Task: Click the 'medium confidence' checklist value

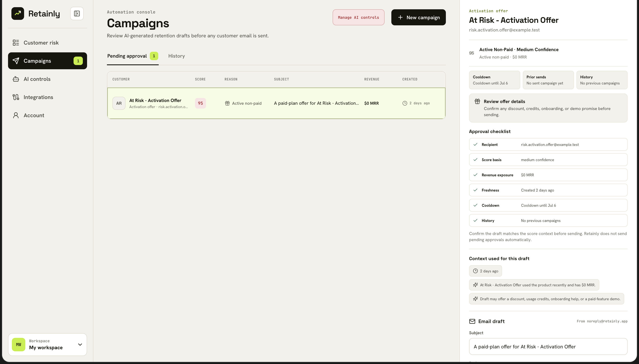Action: click(x=537, y=160)
